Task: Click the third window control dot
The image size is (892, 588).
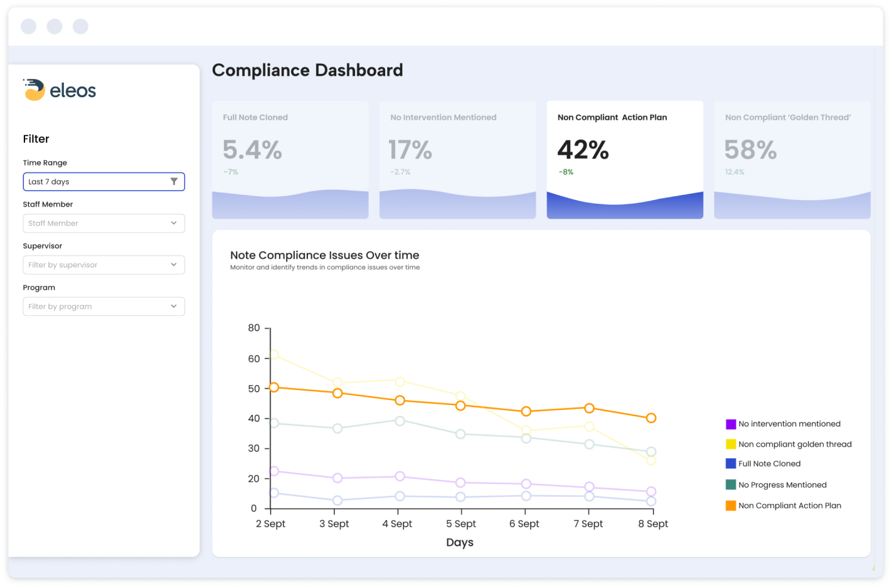Action: pos(80,26)
